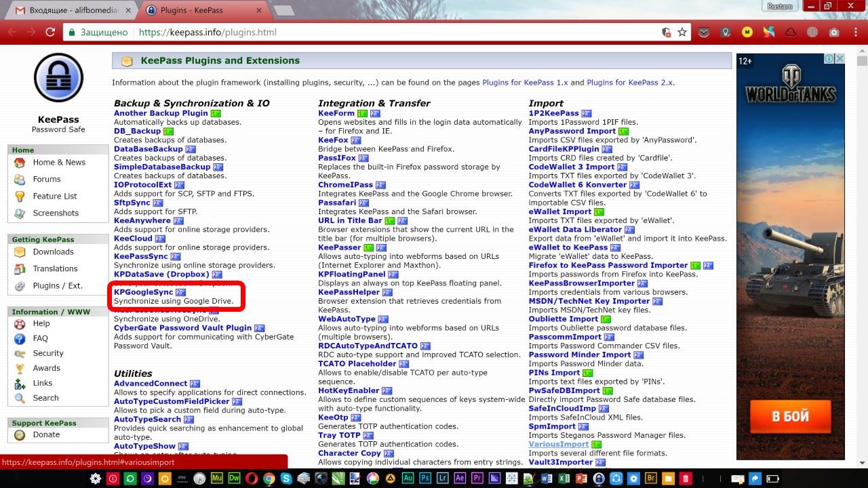Open the Plugins / Ext. sidebar item

click(58, 285)
